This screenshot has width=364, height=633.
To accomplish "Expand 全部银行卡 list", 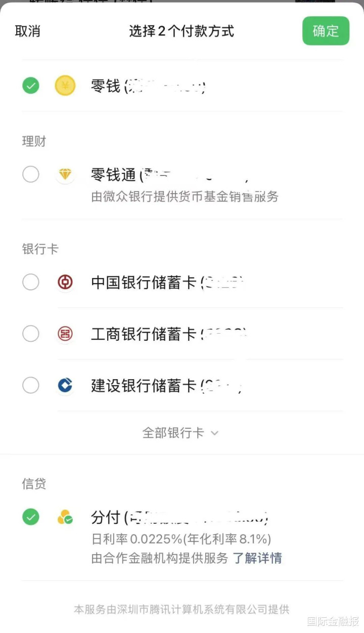I will click(180, 433).
